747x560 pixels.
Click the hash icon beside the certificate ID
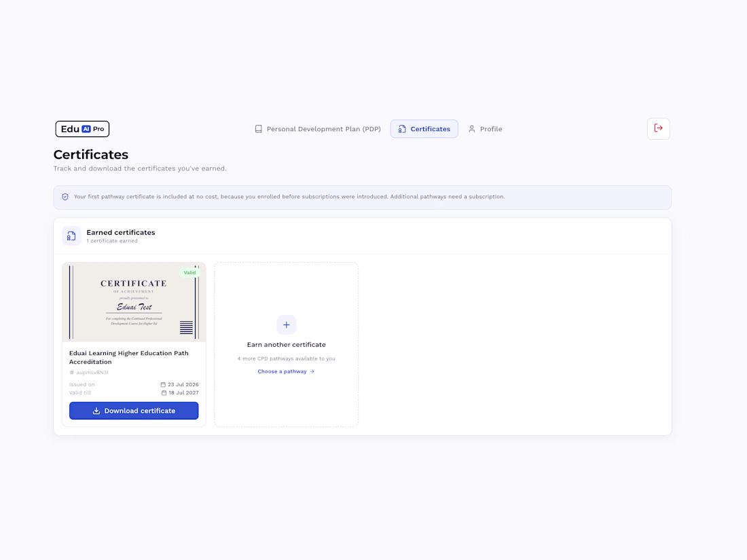tap(72, 373)
